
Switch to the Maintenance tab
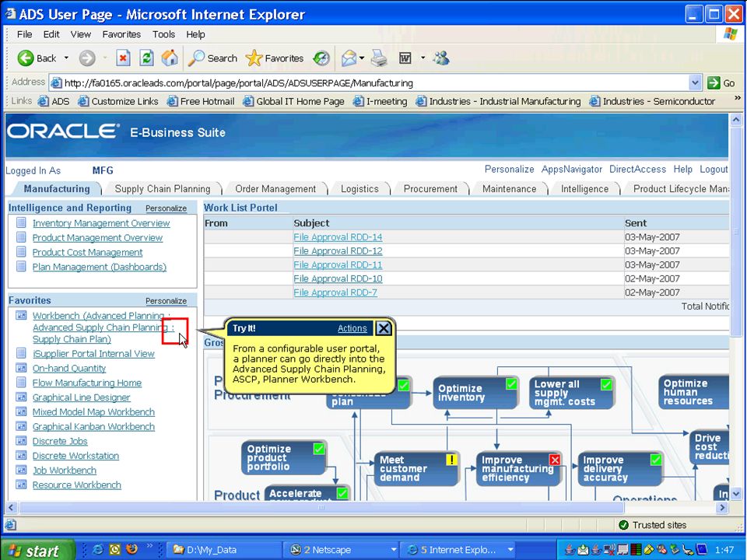click(x=509, y=189)
